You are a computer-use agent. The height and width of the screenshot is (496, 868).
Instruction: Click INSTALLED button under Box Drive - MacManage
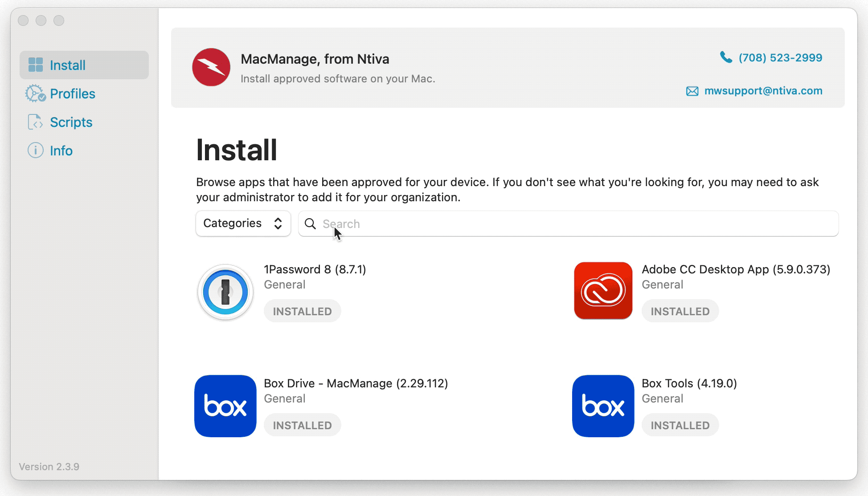pyautogui.click(x=303, y=425)
